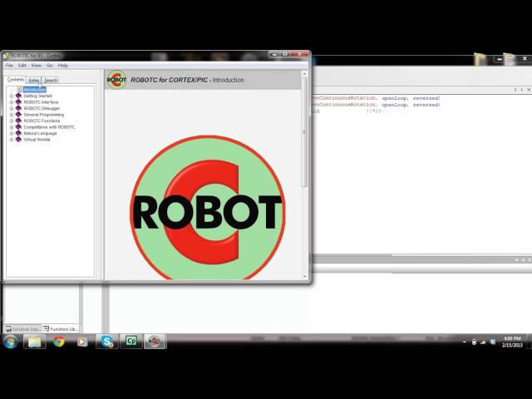
Task: Switch to the Index tab
Action: point(33,81)
